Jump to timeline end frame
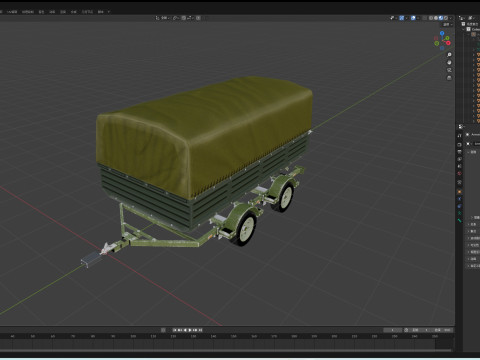480x360 pixels. coord(200,330)
